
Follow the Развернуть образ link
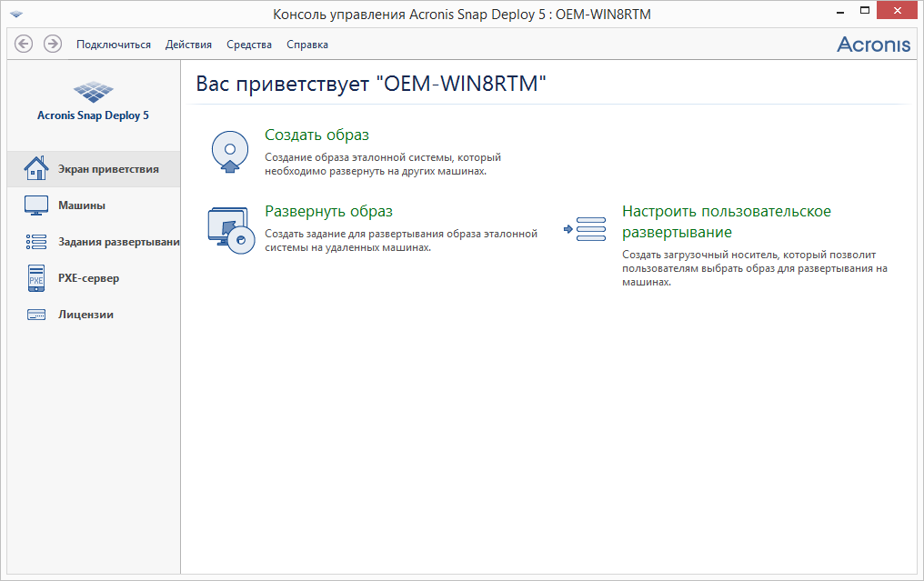pos(329,212)
